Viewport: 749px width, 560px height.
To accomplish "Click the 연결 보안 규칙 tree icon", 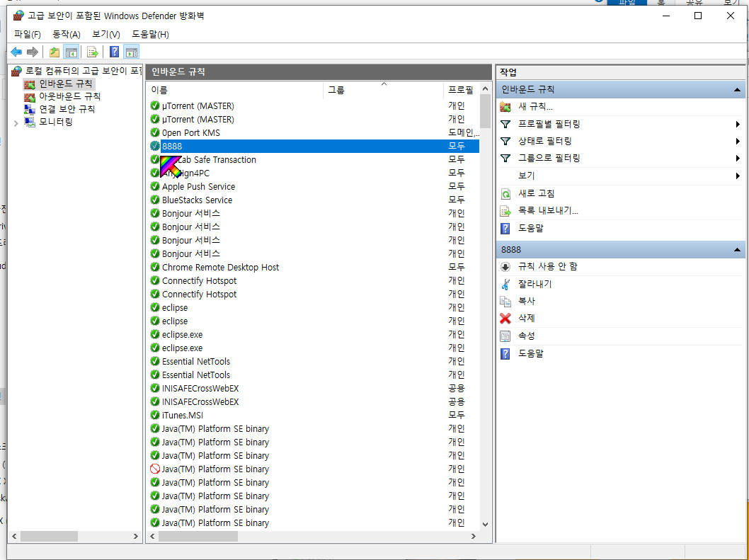I will 30,110.
